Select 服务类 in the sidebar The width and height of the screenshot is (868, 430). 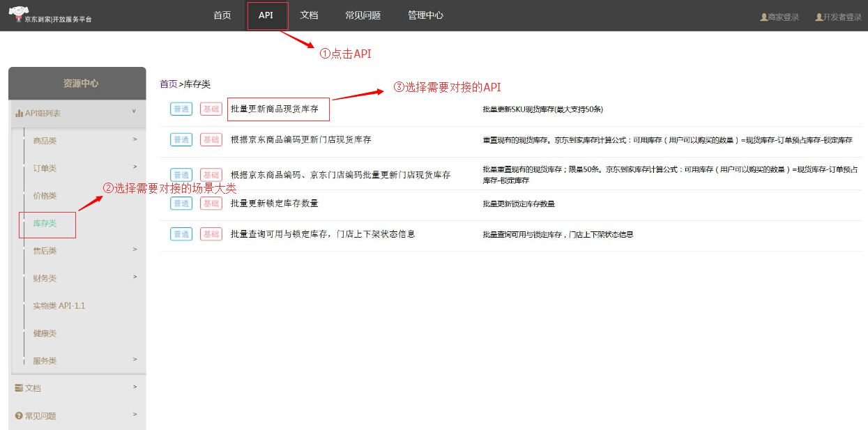pos(45,361)
